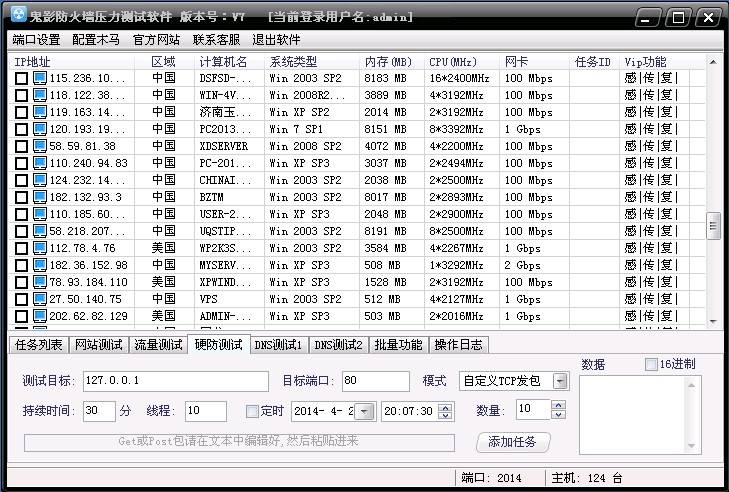The image size is (729, 492).
Task: Click the computer icon for IP 112.78.4.76
Action: pos(40,248)
